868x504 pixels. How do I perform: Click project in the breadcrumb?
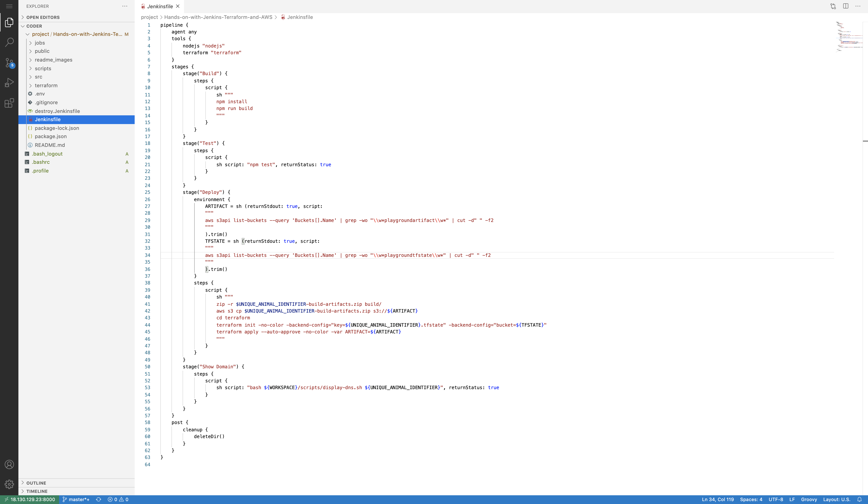[149, 17]
